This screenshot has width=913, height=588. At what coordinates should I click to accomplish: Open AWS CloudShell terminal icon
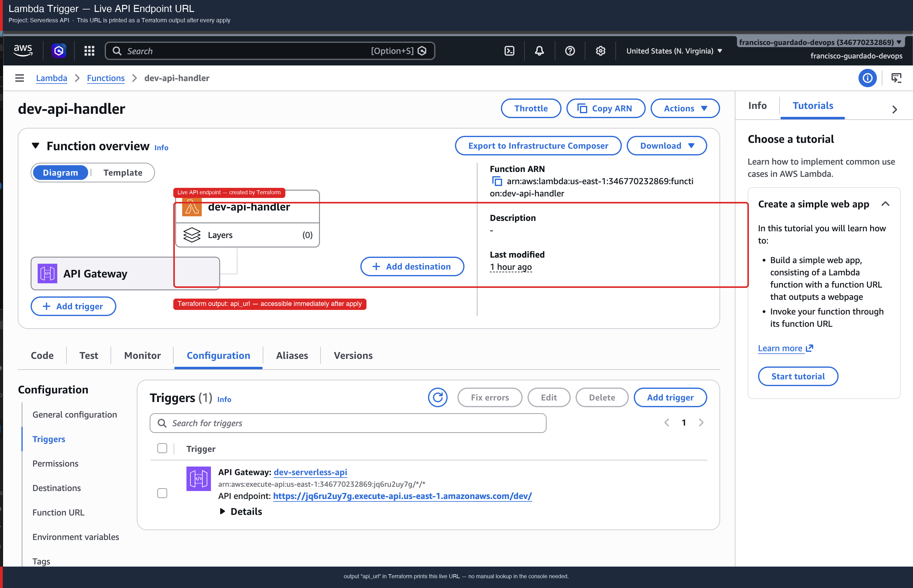[509, 51]
